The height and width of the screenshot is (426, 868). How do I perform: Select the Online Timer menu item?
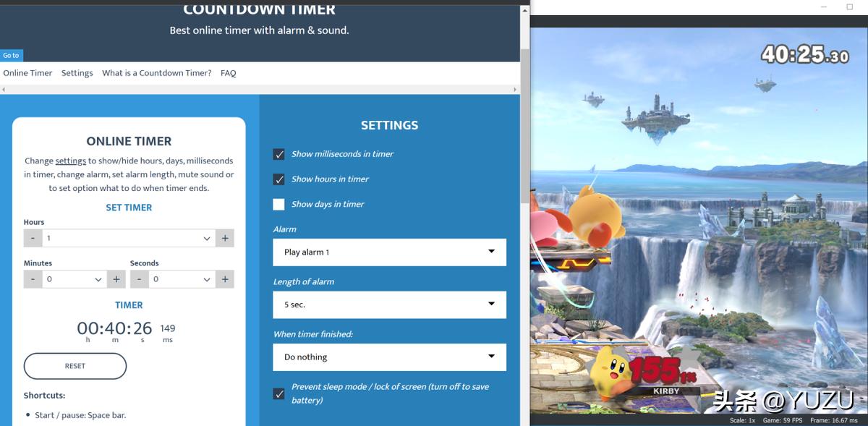(27, 73)
